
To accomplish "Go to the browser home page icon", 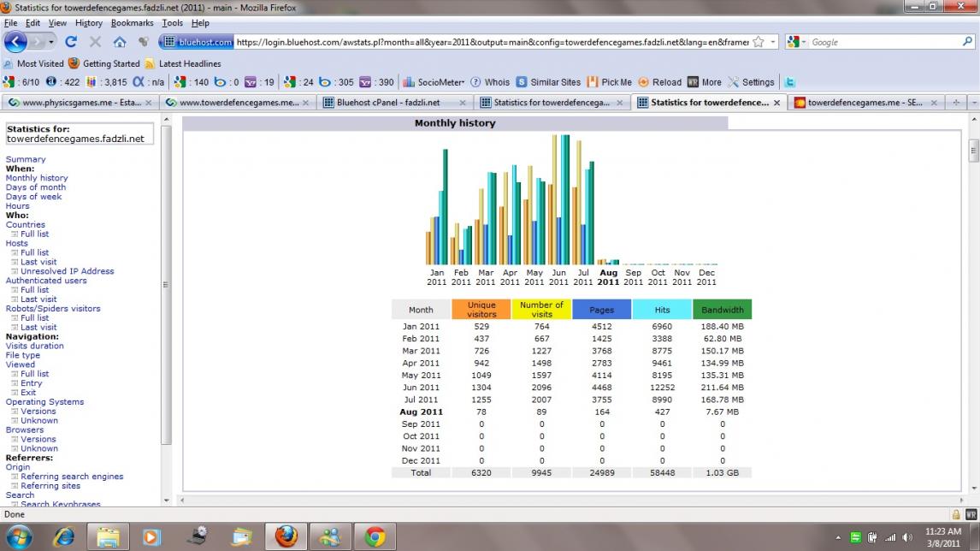I will point(120,42).
